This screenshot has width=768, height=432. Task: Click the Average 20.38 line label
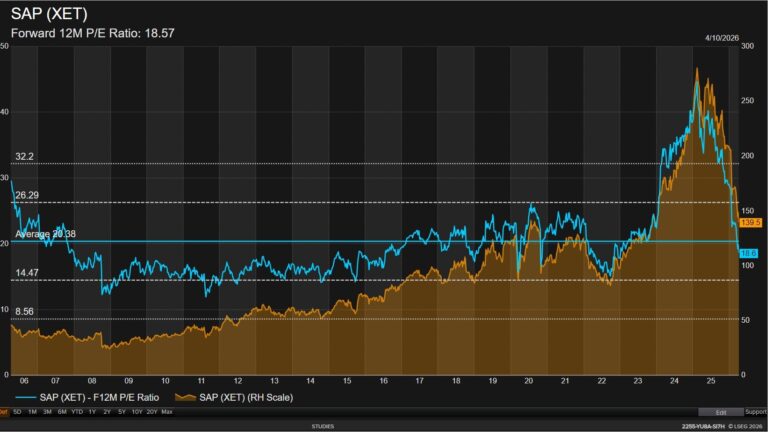[x=46, y=234]
